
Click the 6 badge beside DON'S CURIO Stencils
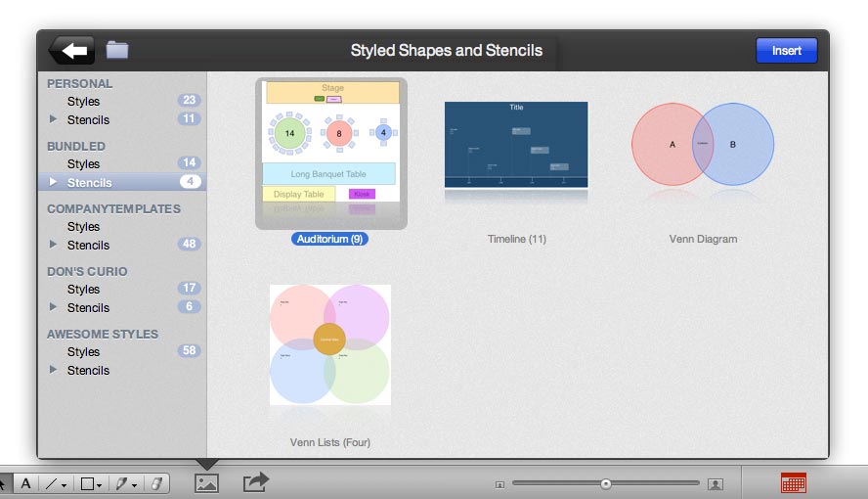pos(190,306)
